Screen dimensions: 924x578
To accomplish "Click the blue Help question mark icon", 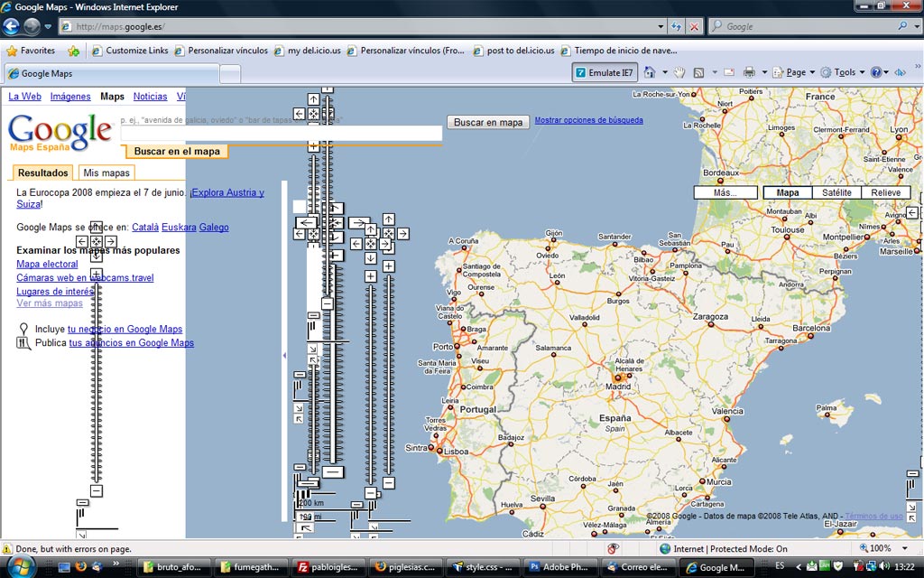I will [876, 72].
